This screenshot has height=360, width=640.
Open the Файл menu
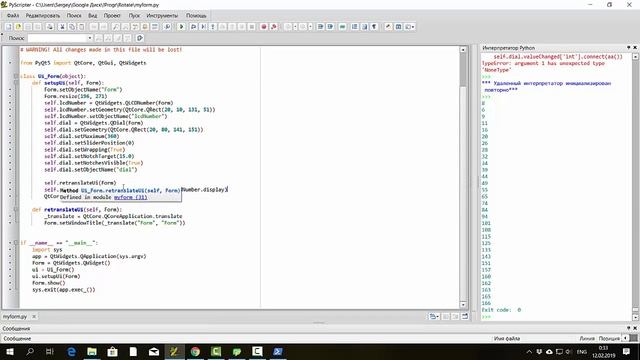[x=13, y=16]
